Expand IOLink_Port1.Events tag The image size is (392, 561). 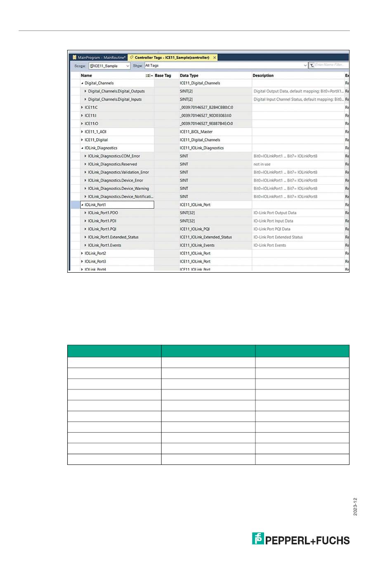[85, 245]
